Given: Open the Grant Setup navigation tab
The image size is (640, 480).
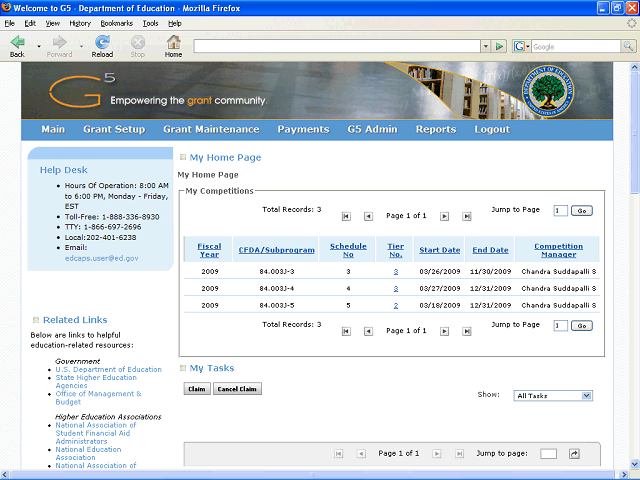Looking at the screenshot, I should [114, 129].
